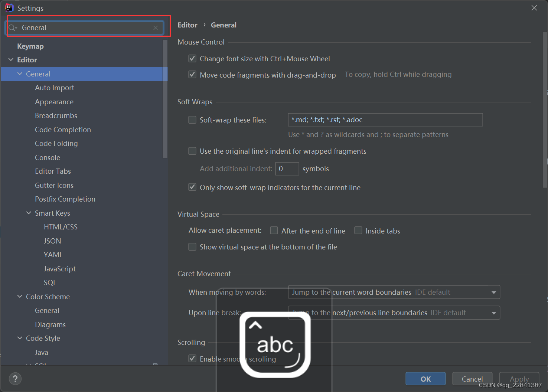
Task: Select Java under Code Style
Action: pyautogui.click(x=42, y=352)
